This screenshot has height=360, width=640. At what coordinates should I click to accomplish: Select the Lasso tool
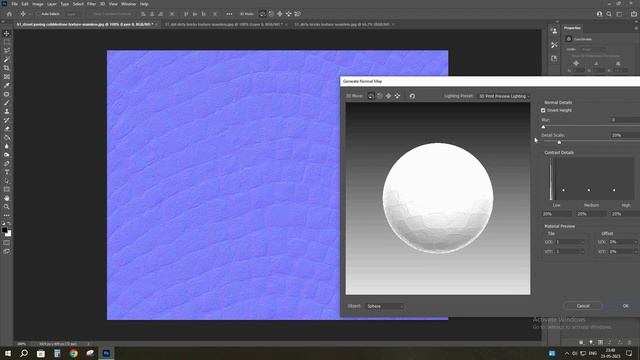(x=7, y=51)
